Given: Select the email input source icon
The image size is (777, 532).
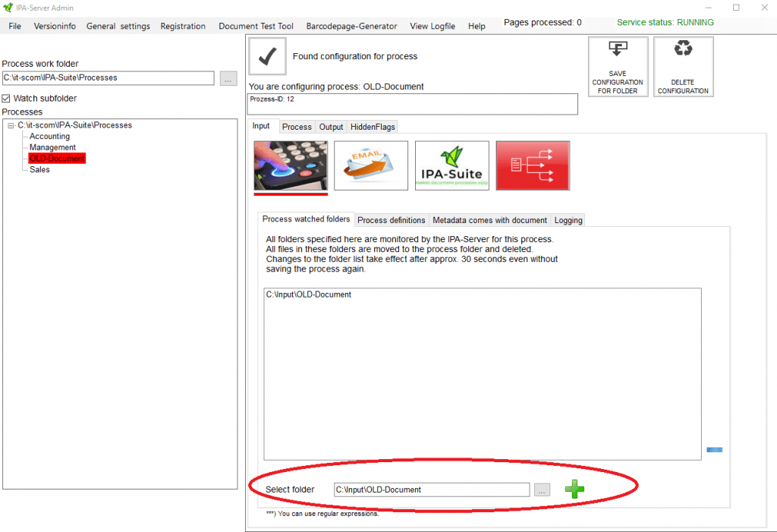Looking at the screenshot, I should tap(371, 165).
